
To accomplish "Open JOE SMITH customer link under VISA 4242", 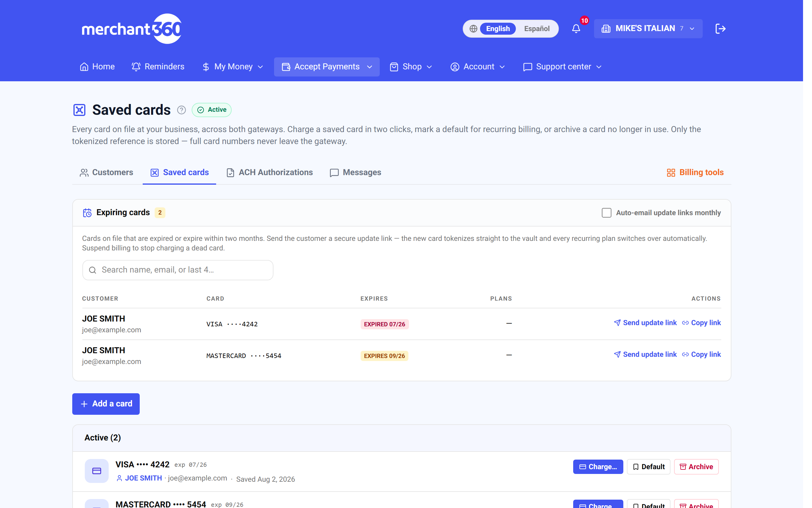I will [x=143, y=478].
